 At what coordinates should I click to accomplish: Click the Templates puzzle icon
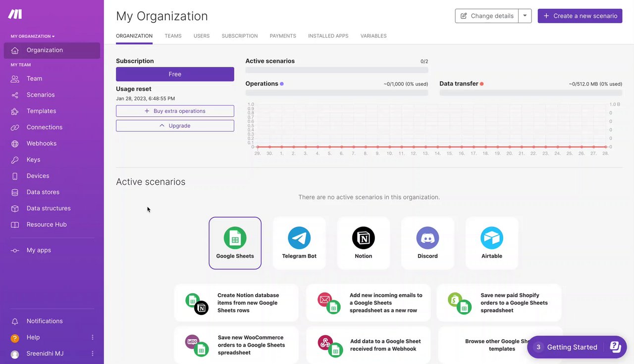15,111
